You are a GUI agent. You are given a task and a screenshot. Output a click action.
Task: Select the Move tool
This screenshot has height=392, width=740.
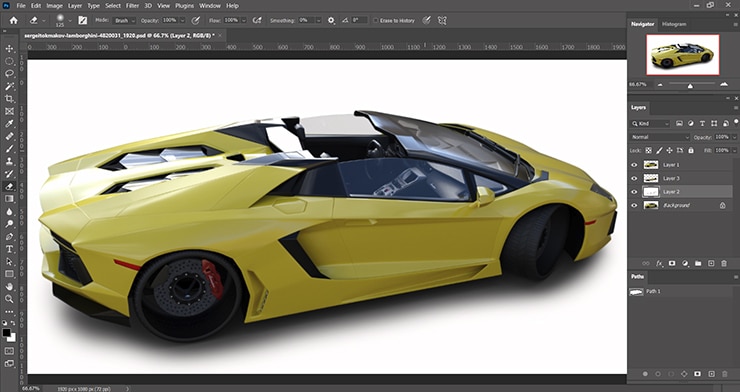pos(9,49)
